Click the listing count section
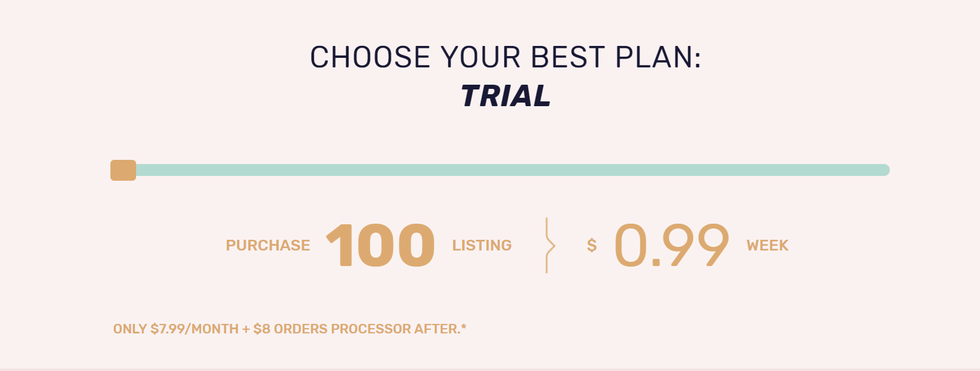Viewport: 980px width, 371px height. pyautogui.click(x=370, y=245)
